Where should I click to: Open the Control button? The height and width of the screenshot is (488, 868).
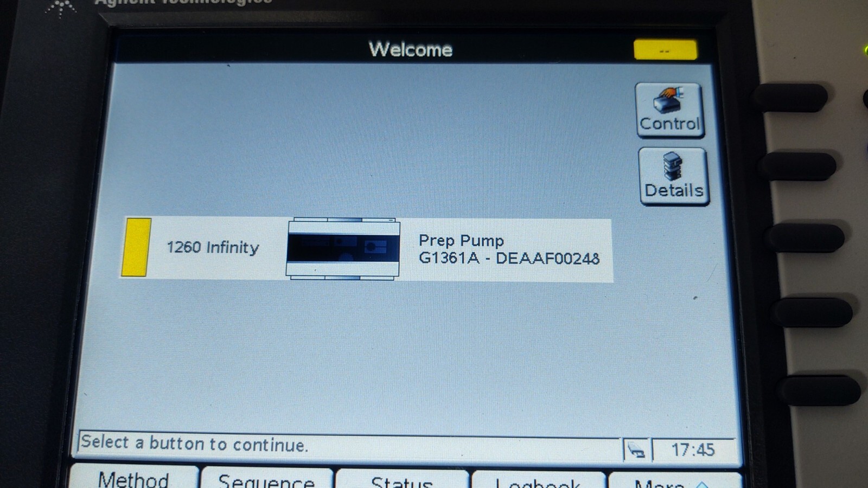tap(670, 111)
